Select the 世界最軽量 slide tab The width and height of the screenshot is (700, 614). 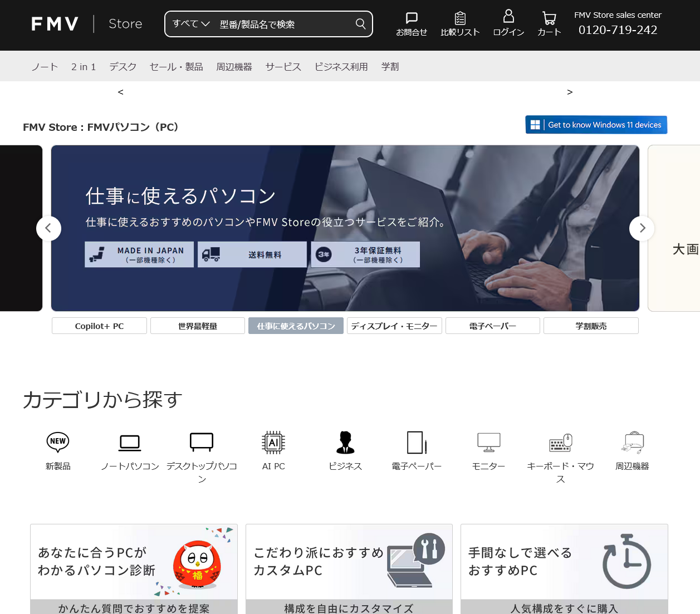(x=198, y=326)
